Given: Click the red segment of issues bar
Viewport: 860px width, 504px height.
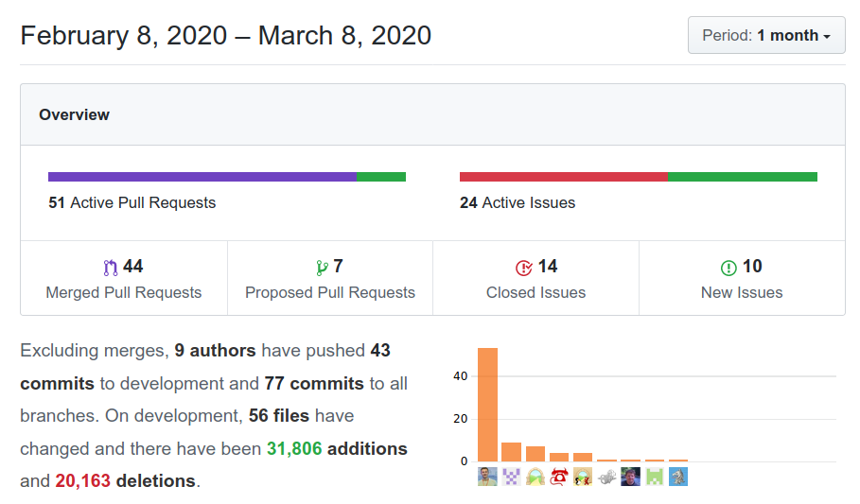Looking at the screenshot, I should pyautogui.click(x=564, y=177).
